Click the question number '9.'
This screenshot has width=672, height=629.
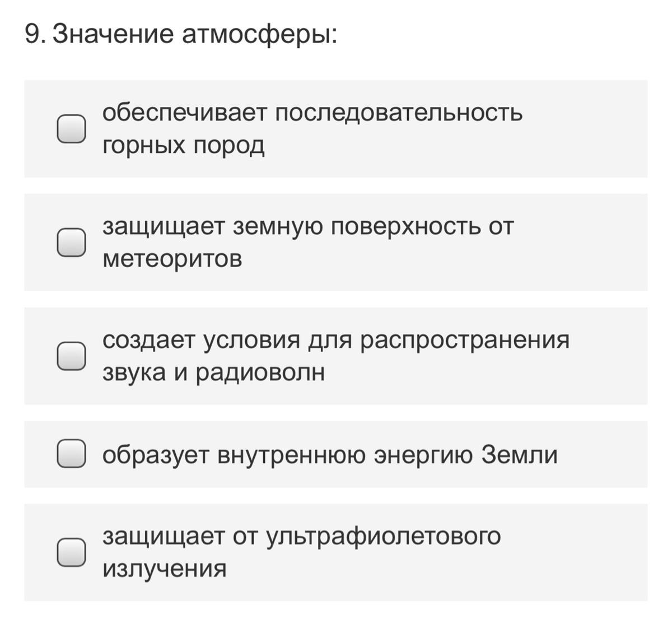coord(35,35)
